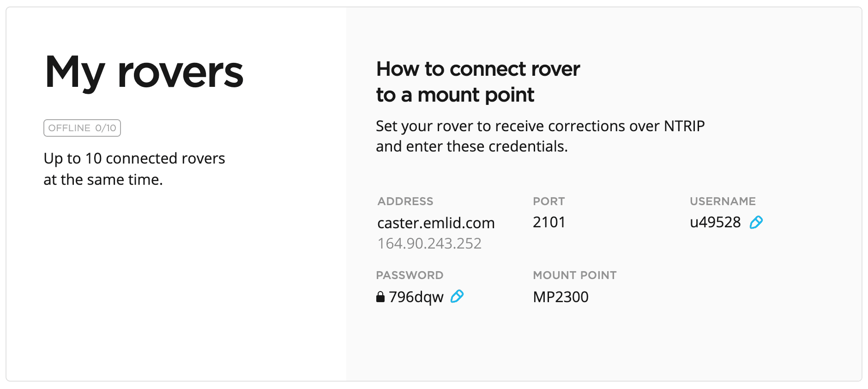
Task: Click the lock icon beside password
Action: (x=380, y=297)
